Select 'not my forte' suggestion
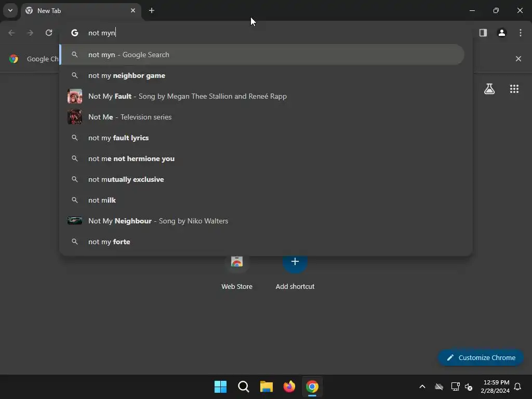Image resolution: width=532 pixels, height=399 pixels. click(262, 242)
